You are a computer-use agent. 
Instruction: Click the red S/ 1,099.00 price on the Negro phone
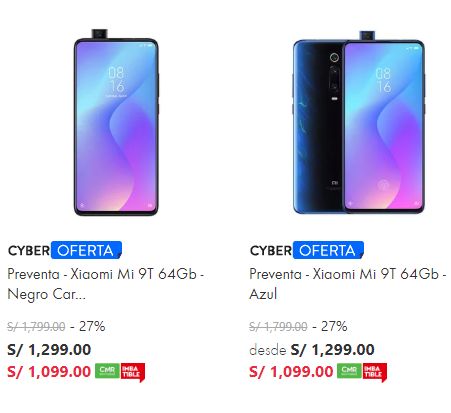(49, 371)
